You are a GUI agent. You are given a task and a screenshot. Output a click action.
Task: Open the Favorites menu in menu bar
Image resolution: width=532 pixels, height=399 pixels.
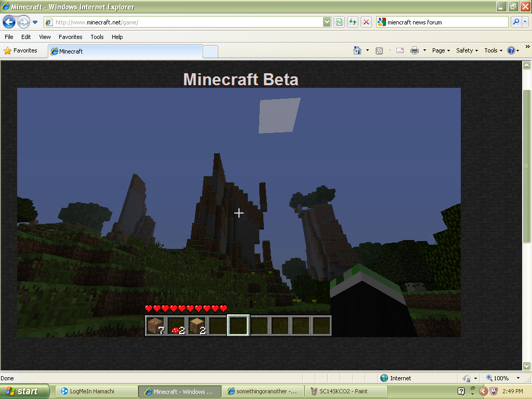point(71,37)
